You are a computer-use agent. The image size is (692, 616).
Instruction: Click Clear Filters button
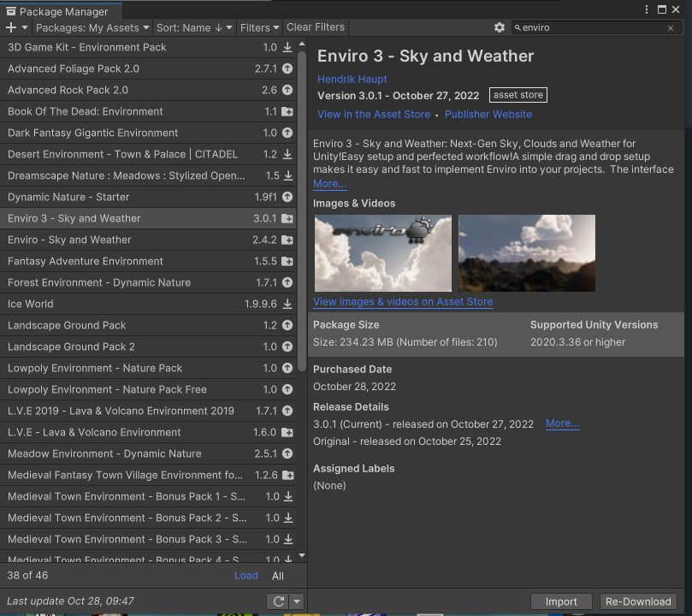pyautogui.click(x=316, y=27)
